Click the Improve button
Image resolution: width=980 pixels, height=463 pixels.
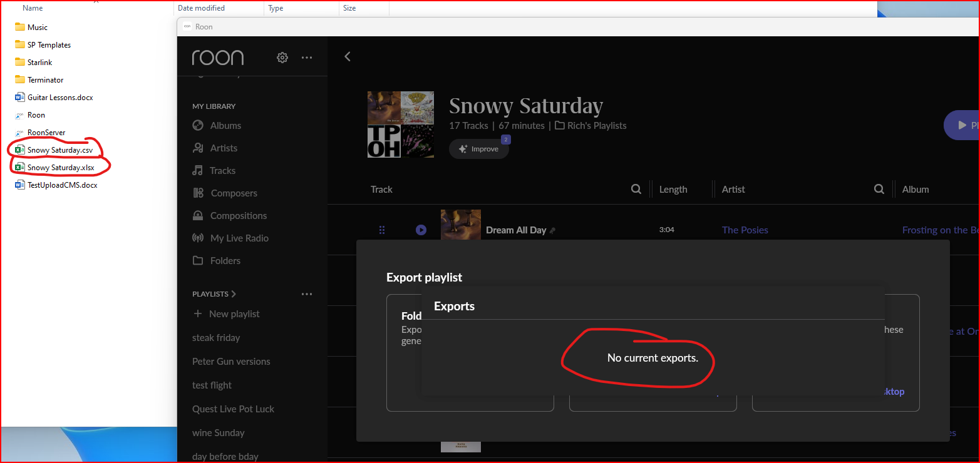coord(479,149)
